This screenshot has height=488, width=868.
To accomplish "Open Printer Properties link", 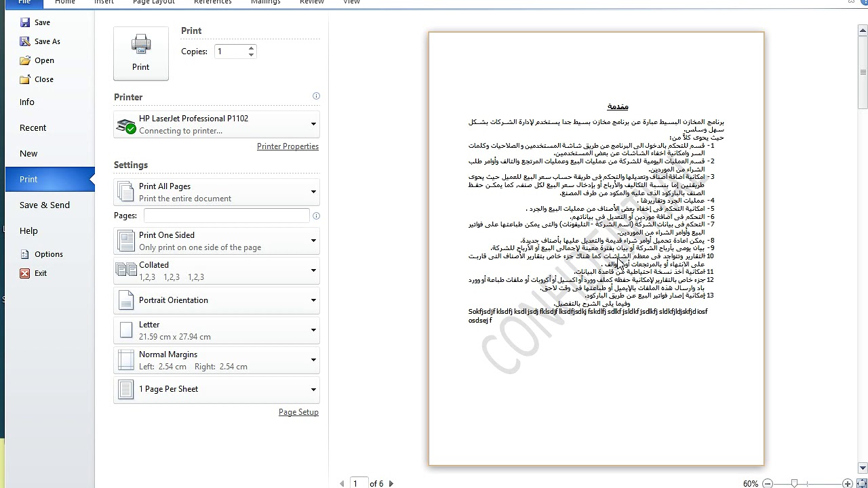I will [x=288, y=146].
